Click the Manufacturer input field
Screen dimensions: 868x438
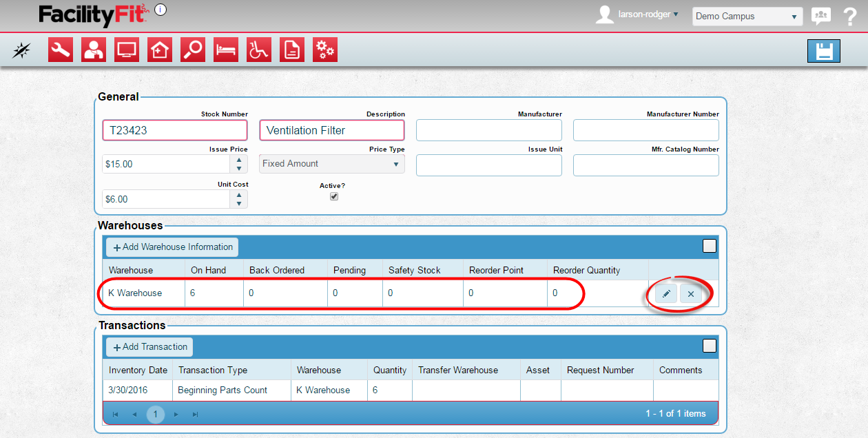[488, 130]
